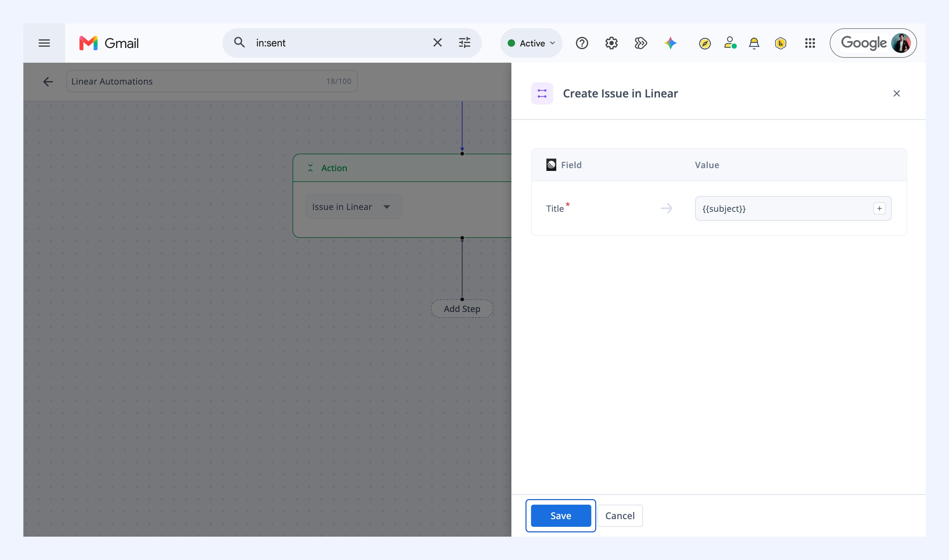Image resolution: width=949 pixels, height=560 pixels.
Task: Open the Settings gear icon
Action: pyautogui.click(x=611, y=43)
